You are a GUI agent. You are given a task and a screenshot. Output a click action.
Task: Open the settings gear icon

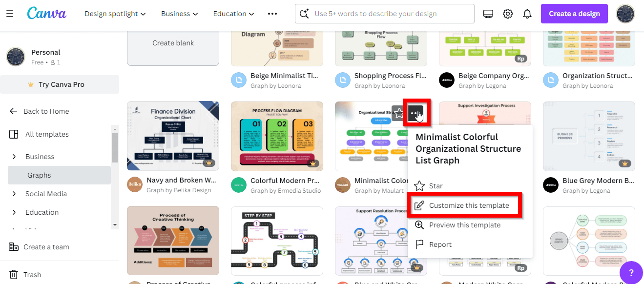click(x=508, y=14)
